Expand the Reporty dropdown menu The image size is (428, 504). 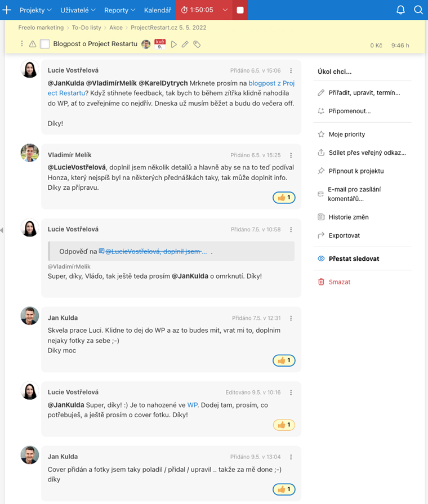119,10
